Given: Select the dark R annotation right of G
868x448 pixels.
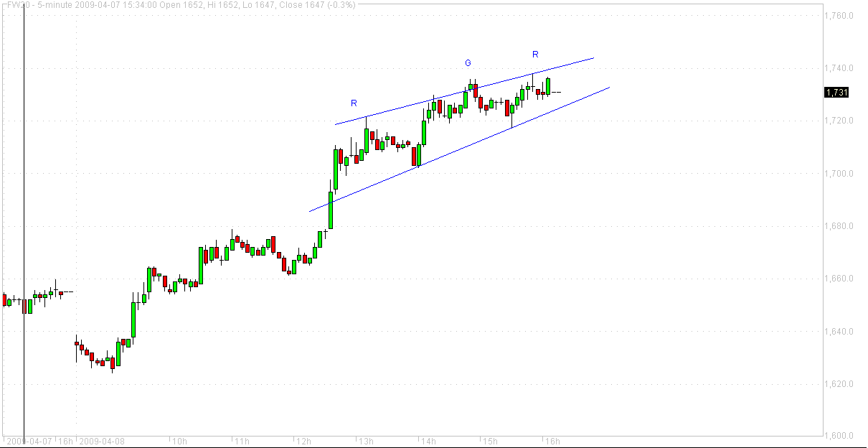Looking at the screenshot, I should pyautogui.click(x=535, y=54).
